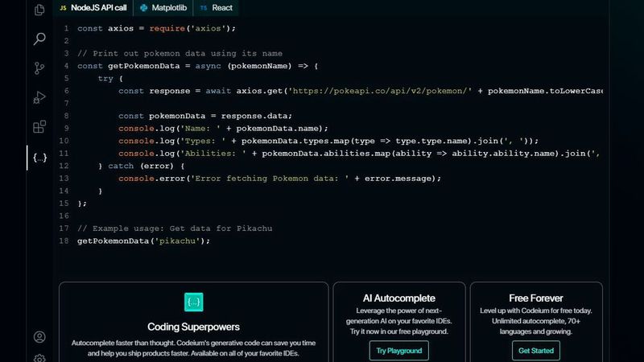Click the AI Autocomplete heading
This screenshot has width=644, height=362.
[x=398, y=298]
